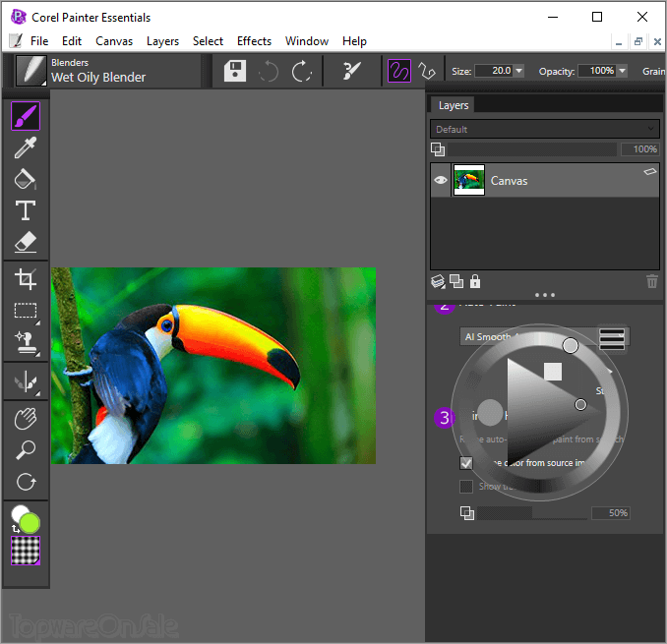Click the layer opacity icon in Layers panel
The width and height of the screenshot is (667, 644).
point(438,149)
